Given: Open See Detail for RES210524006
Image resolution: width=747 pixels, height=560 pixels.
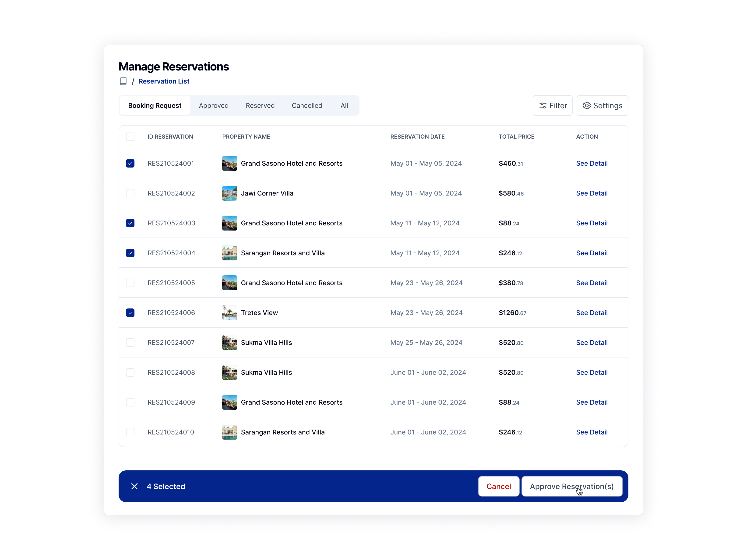Looking at the screenshot, I should pyautogui.click(x=592, y=313).
